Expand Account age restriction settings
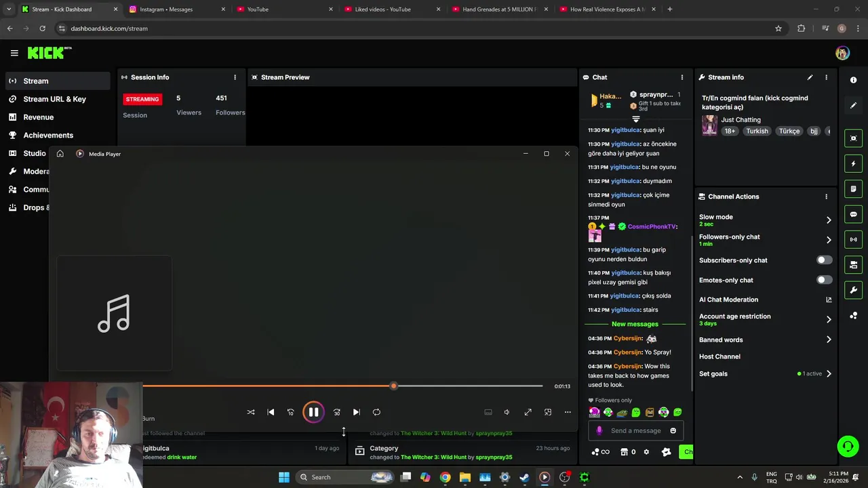The width and height of the screenshot is (868, 488). pyautogui.click(x=829, y=319)
